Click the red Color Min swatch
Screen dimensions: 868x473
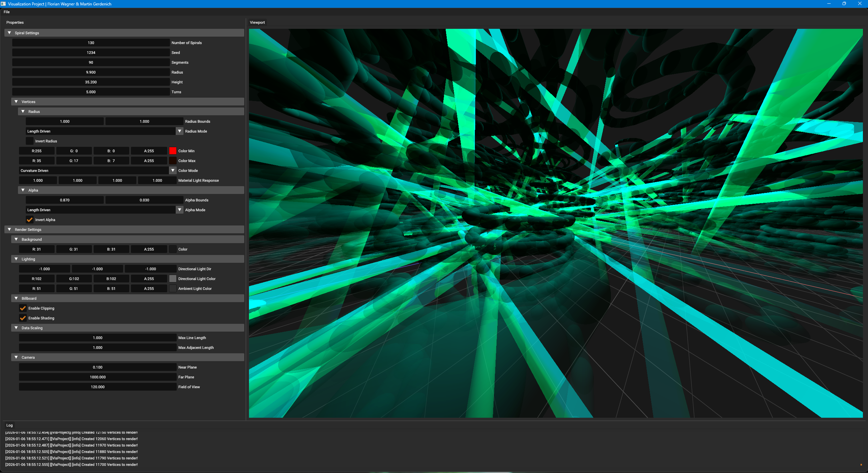[173, 151]
